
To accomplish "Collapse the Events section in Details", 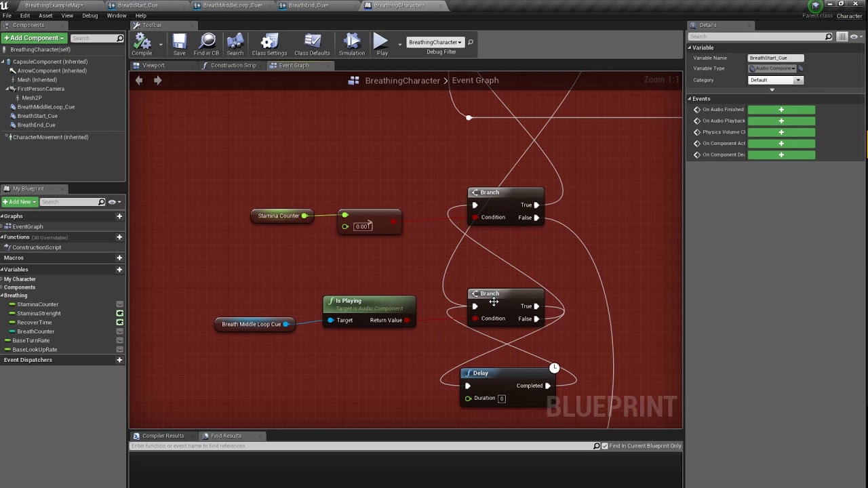I will pyautogui.click(x=690, y=99).
